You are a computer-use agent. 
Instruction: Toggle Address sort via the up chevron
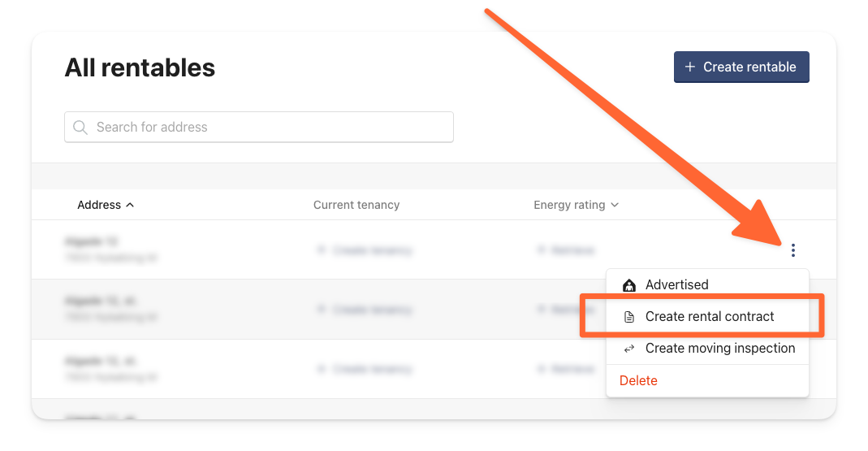click(130, 205)
